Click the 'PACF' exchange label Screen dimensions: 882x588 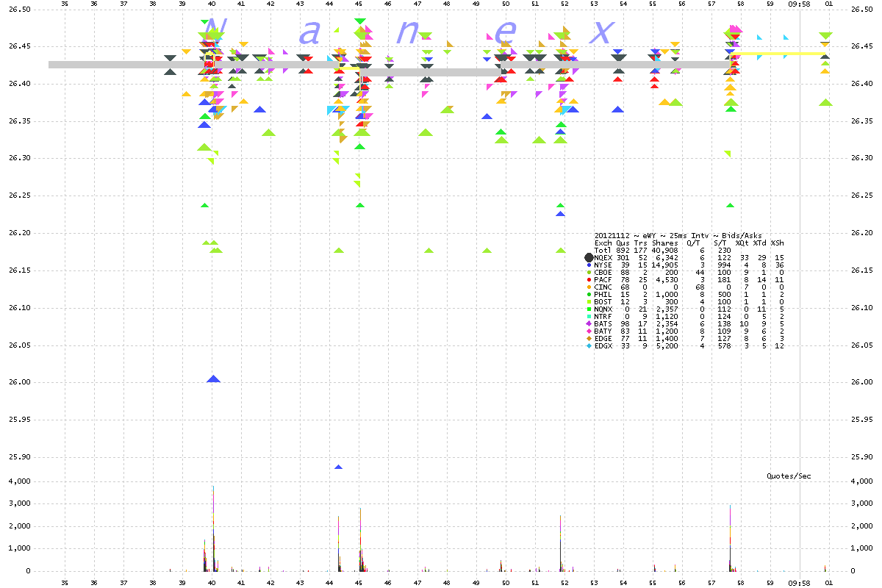click(x=603, y=279)
